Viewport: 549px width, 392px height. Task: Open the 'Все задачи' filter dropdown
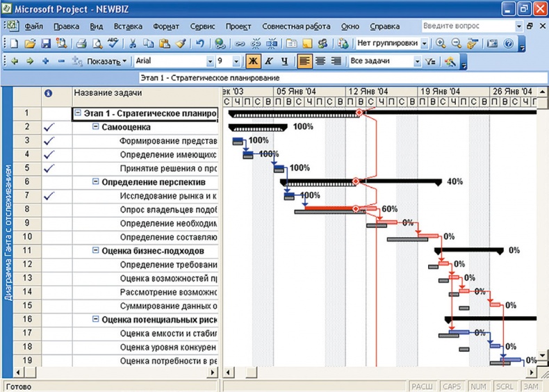click(x=418, y=61)
